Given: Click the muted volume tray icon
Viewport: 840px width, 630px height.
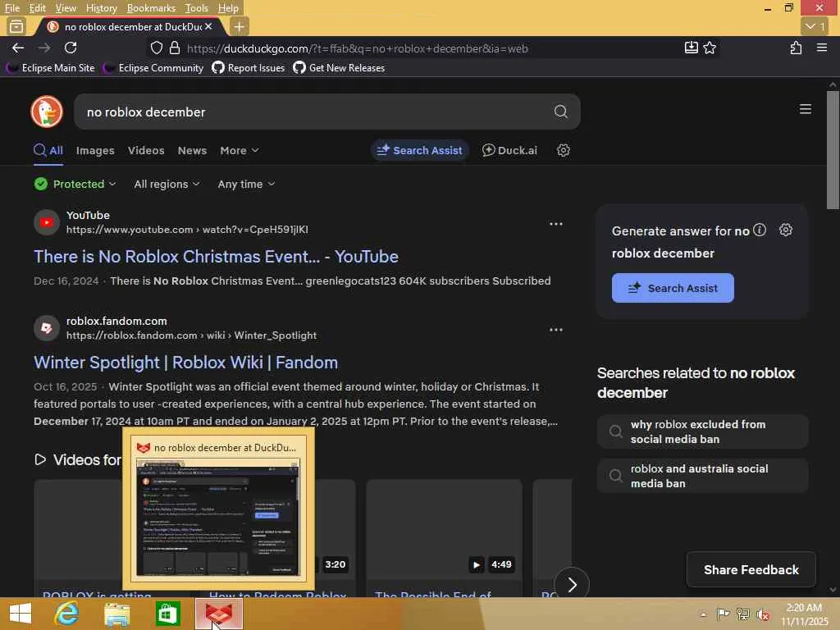Looking at the screenshot, I should [x=763, y=614].
